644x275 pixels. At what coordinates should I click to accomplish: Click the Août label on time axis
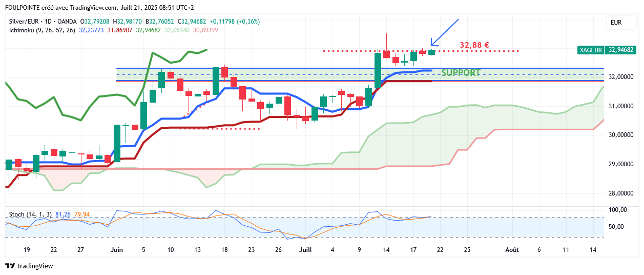(x=511, y=250)
